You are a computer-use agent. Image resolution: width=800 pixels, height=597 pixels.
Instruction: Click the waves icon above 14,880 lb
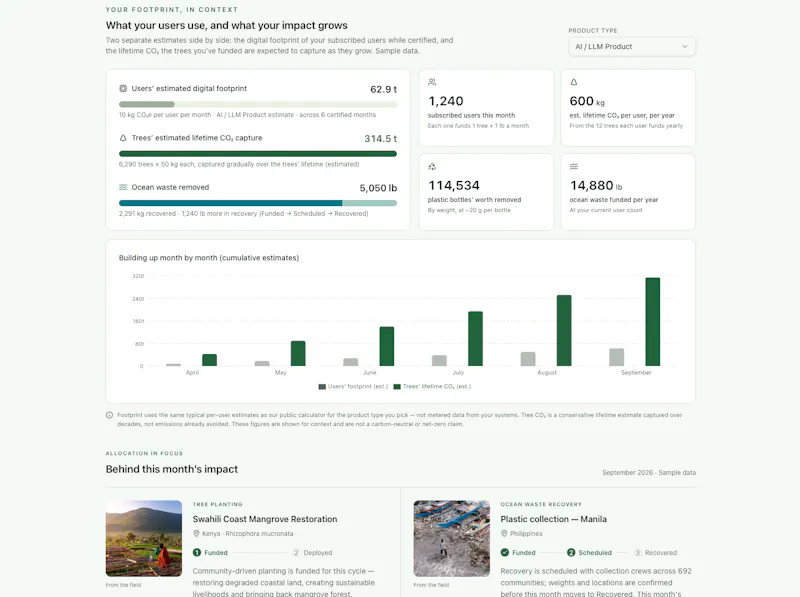(574, 166)
